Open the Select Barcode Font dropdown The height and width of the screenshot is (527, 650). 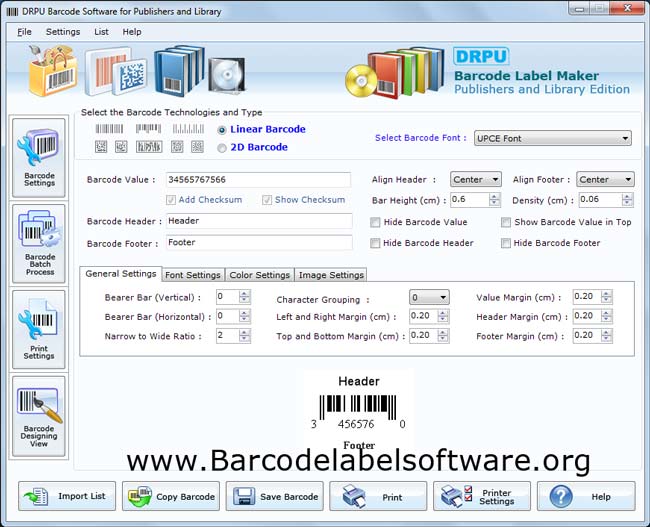[553, 138]
